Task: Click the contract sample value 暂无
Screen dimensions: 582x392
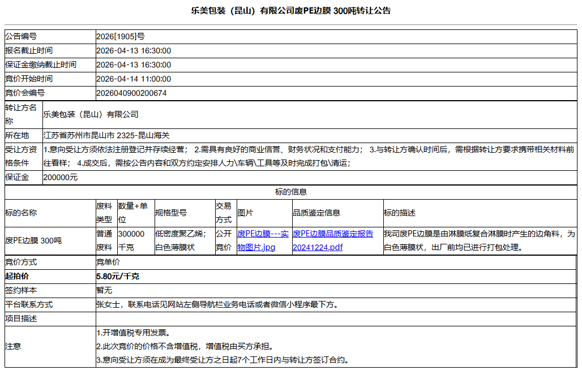Action: click(104, 290)
